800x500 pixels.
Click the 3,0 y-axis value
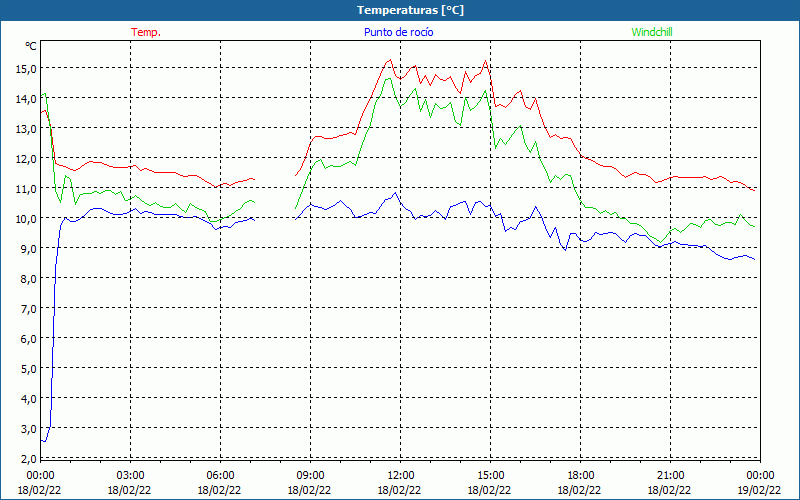pyautogui.click(x=28, y=429)
